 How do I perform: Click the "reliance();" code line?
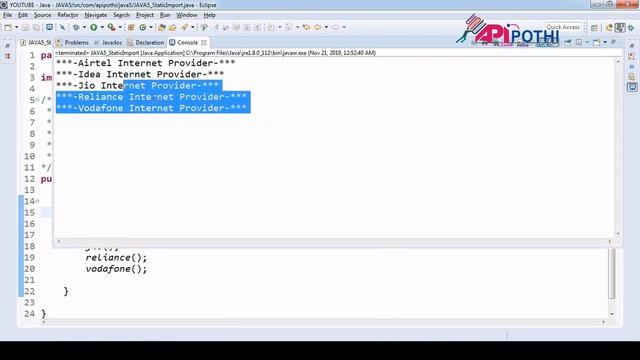pyautogui.click(x=116, y=258)
